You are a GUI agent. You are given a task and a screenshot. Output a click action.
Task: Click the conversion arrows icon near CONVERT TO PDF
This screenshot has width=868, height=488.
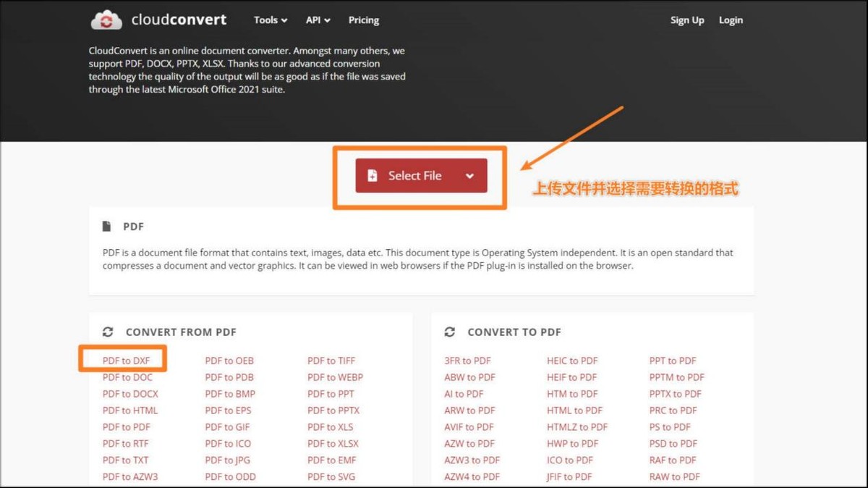[449, 332]
